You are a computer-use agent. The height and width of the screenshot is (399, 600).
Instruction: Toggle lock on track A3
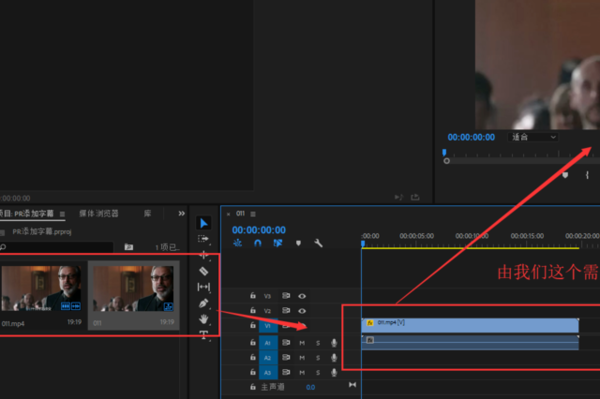(x=253, y=372)
